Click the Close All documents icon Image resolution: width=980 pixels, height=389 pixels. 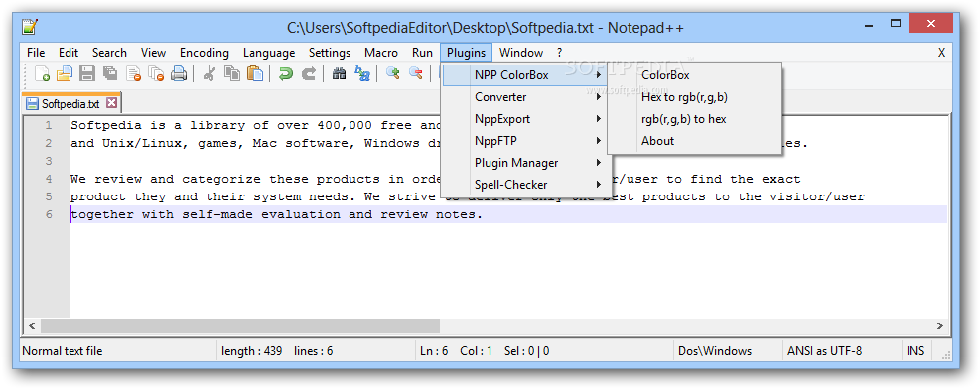coord(156,73)
